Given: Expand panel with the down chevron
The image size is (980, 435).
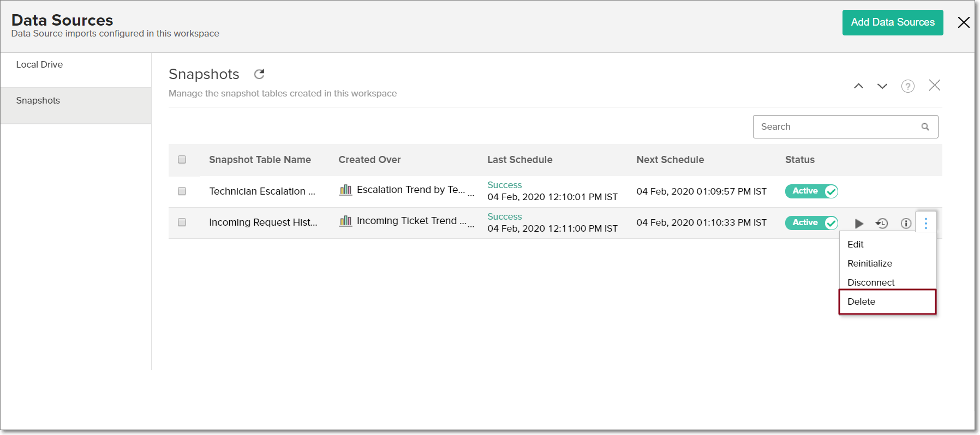Looking at the screenshot, I should coord(882,86).
